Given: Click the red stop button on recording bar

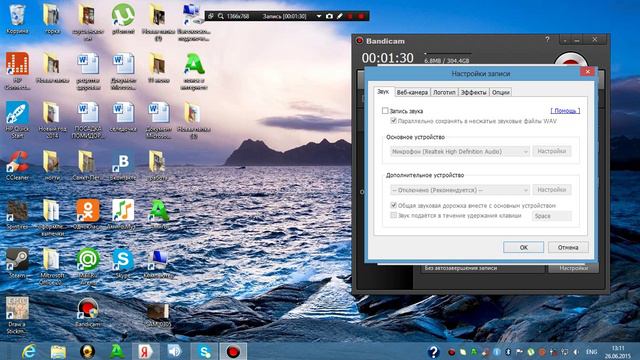Looking at the screenshot, I should [361, 16].
